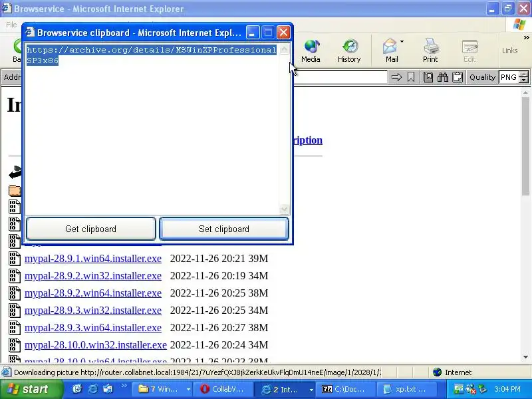This screenshot has width=532, height=399.
Task: Click the parent directory back-arrow icon
Action: tap(15, 172)
